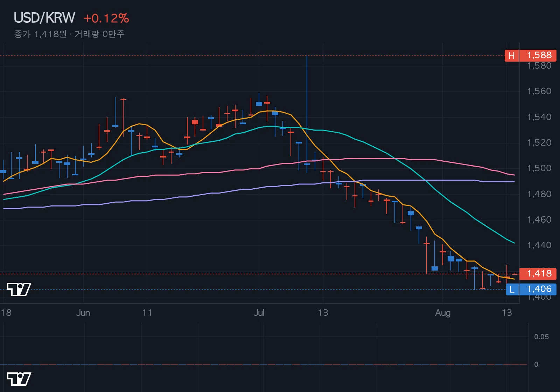Click the teal moving average line's end point
Image resolution: width=560 pixels, height=392 pixels.
(x=514, y=243)
